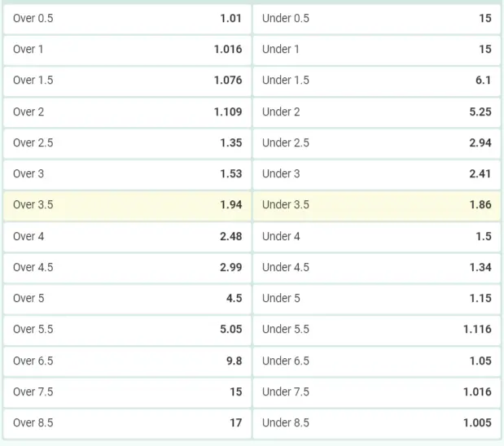
Task: Pick Over 1 odds 1.016
Action: coord(127,50)
